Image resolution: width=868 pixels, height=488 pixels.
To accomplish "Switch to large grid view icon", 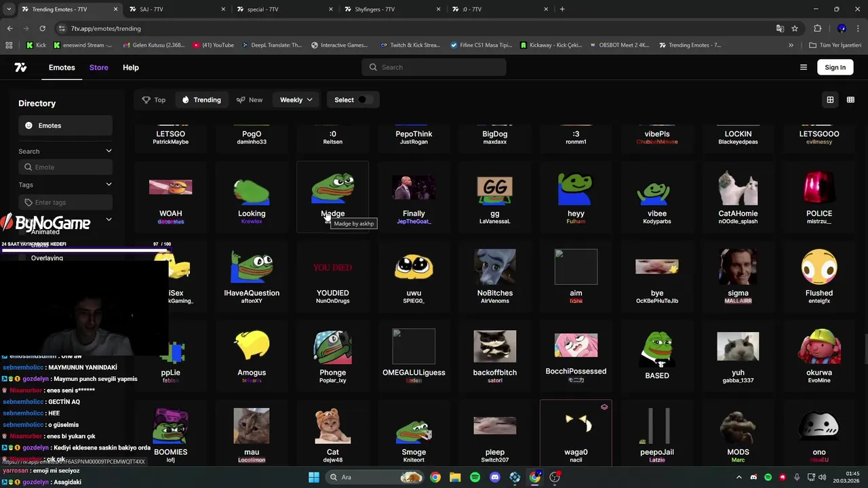I will (x=830, y=100).
